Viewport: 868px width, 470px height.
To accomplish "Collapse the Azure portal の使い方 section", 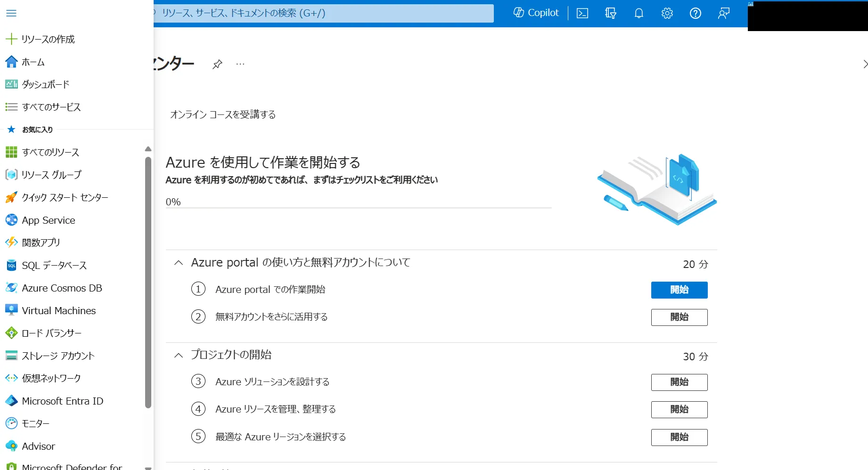I will [179, 263].
